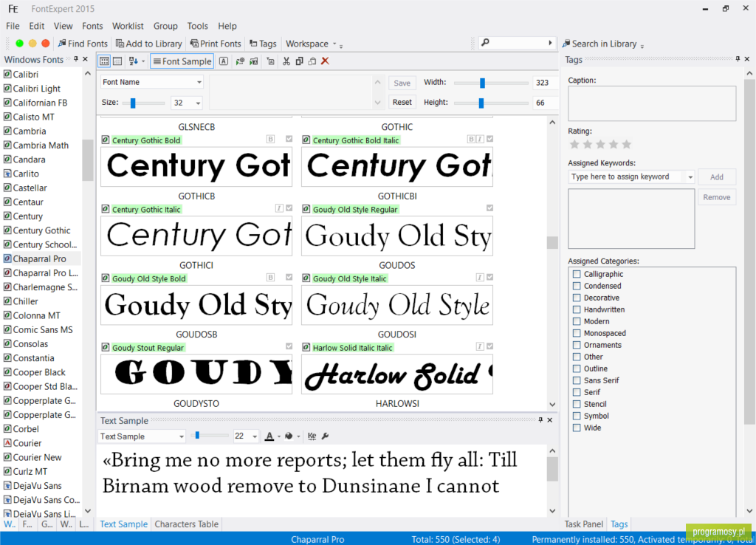
Task: Open Text Sample settings wrench icon
Action: [326, 436]
